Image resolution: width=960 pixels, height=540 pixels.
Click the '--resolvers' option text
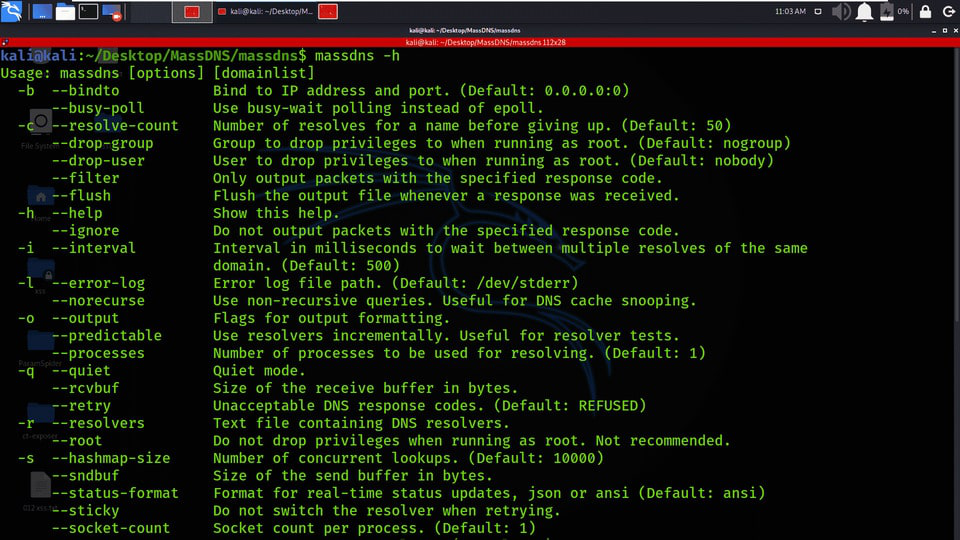(98, 423)
